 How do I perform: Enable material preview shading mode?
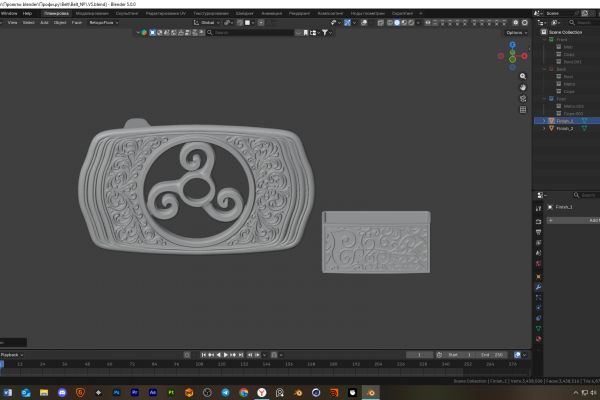click(x=404, y=23)
